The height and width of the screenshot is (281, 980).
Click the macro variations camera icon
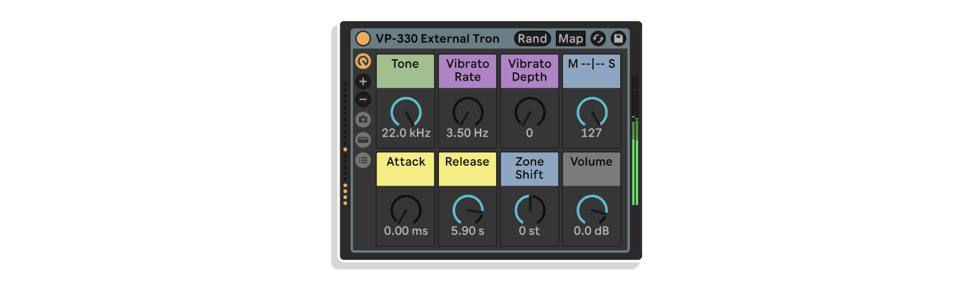click(x=363, y=119)
